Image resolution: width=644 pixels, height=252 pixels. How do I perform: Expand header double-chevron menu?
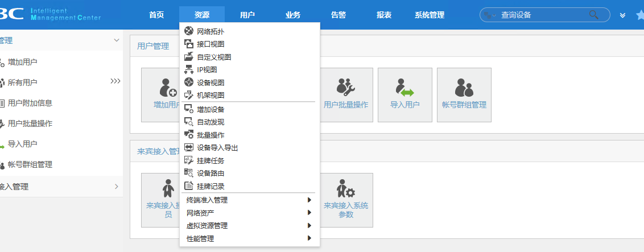point(622,15)
